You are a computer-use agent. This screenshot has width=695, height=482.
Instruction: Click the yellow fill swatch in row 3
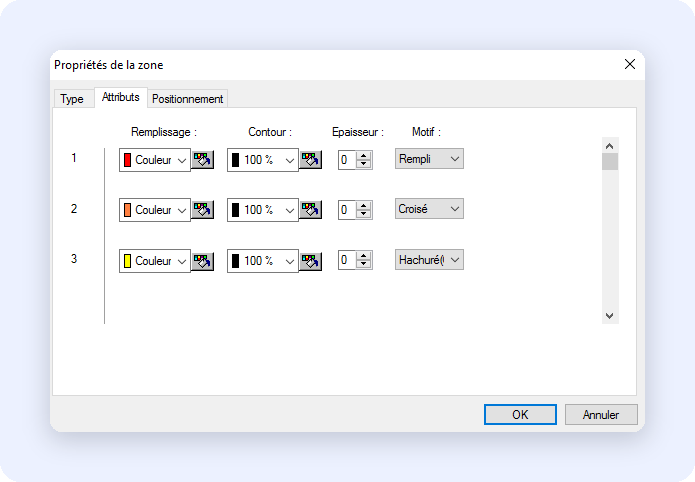128,261
